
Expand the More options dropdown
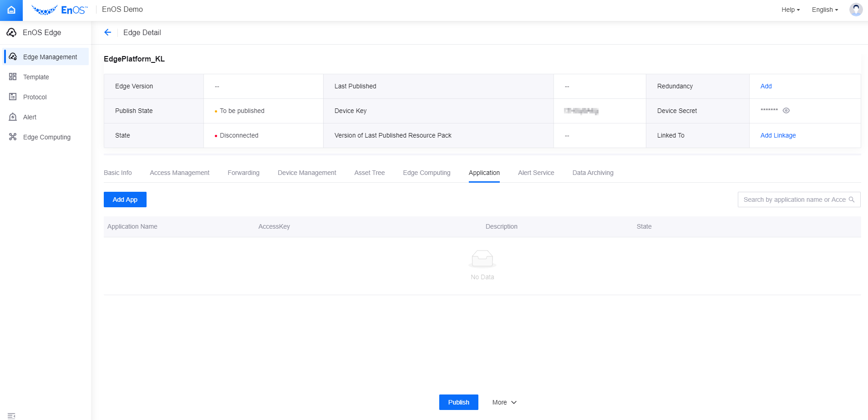coord(504,402)
